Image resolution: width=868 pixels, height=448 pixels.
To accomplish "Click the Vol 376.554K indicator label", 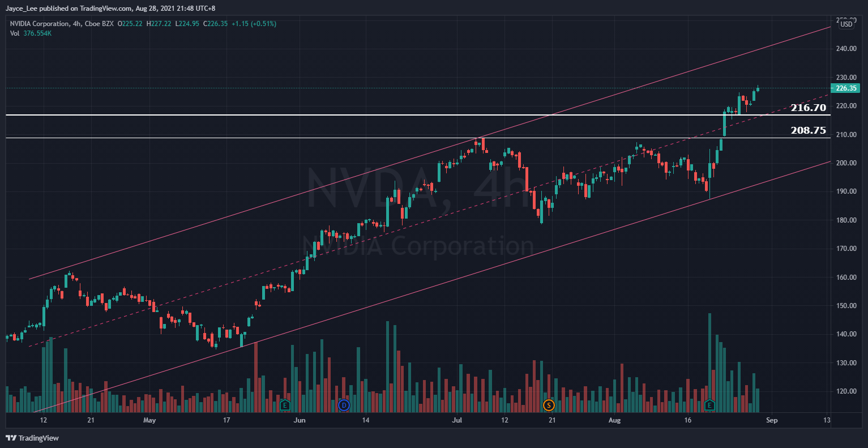I will [x=31, y=33].
